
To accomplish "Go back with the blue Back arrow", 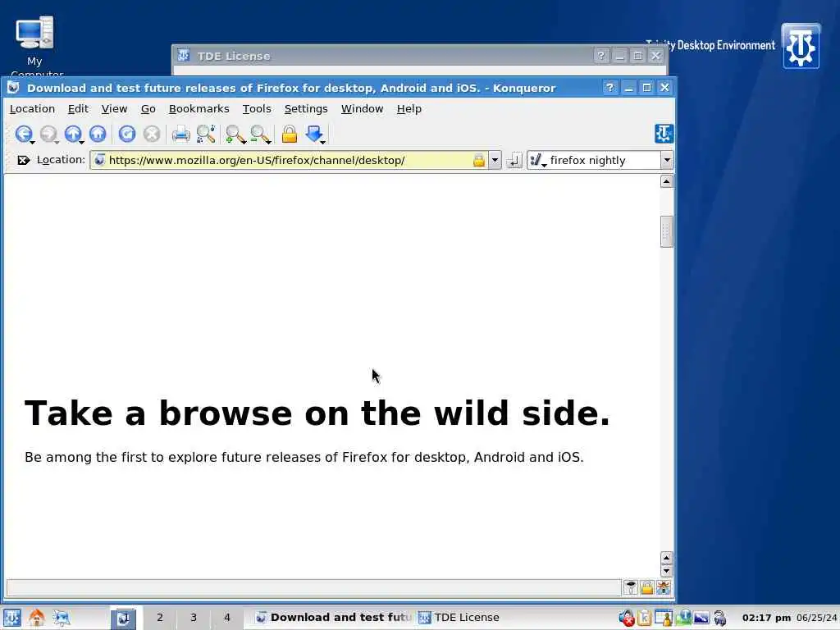I will click(x=23, y=134).
